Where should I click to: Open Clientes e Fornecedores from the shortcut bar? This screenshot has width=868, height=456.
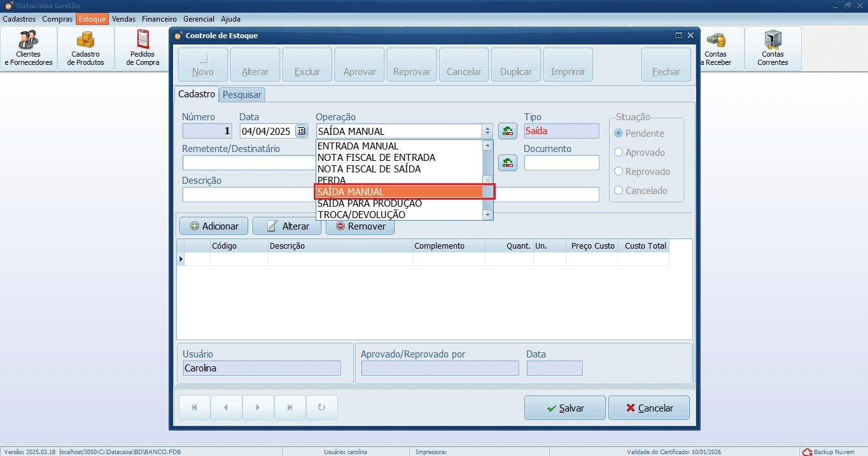28,48
